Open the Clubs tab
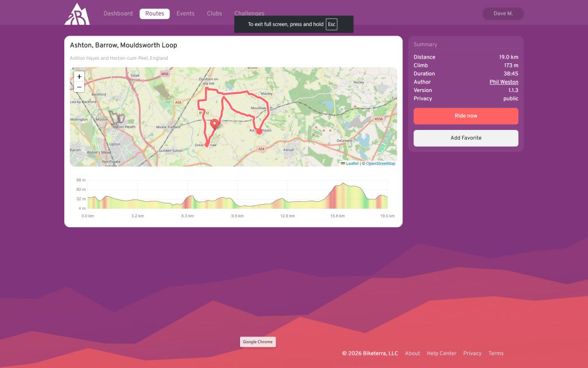 [x=214, y=14]
